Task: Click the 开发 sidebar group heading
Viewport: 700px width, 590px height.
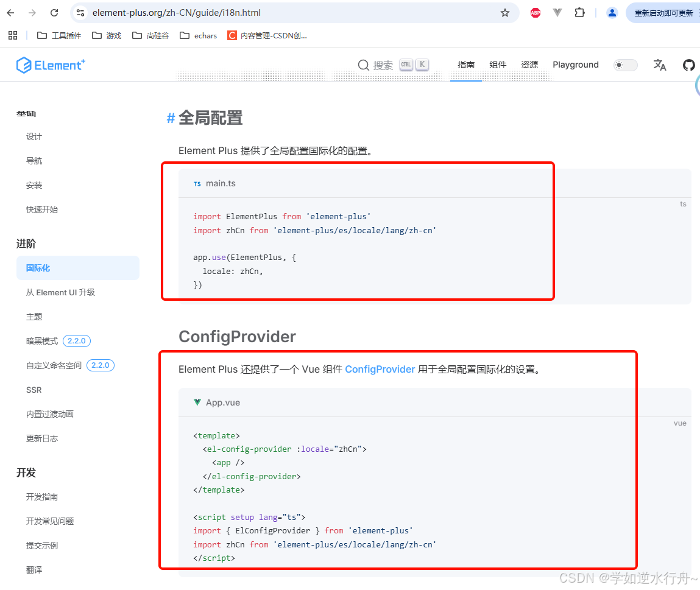Action: [x=26, y=472]
